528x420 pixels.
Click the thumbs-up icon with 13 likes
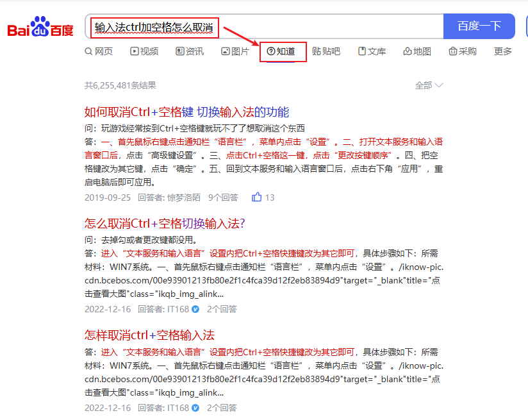tap(257, 197)
